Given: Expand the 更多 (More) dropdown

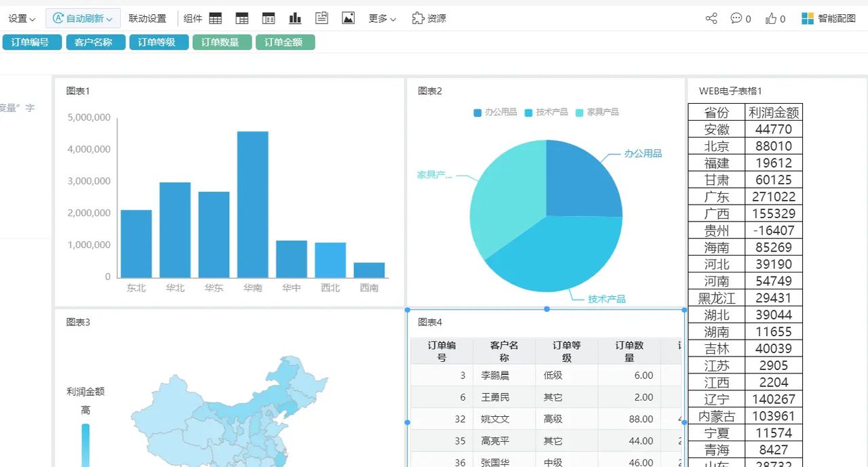Looking at the screenshot, I should (379, 18).
